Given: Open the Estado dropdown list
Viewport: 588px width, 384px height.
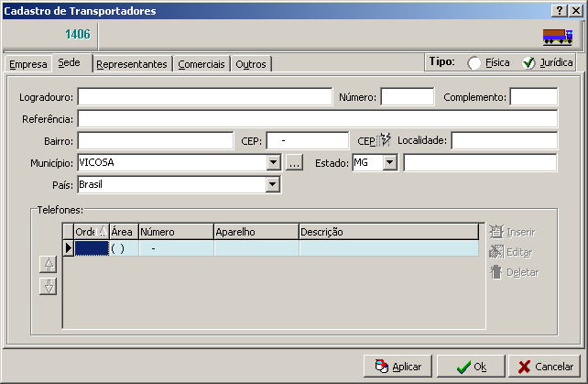Looking at the screenshot, I should pyautogui.click(x=389, y=163).
